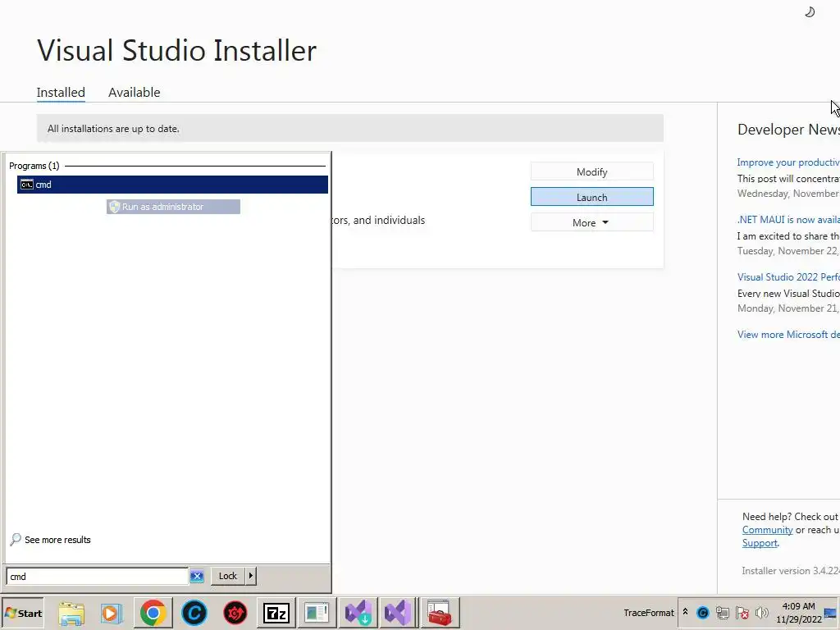Switch to the Available tab
The image size is (840, 630).
click(x=134, y=92)
